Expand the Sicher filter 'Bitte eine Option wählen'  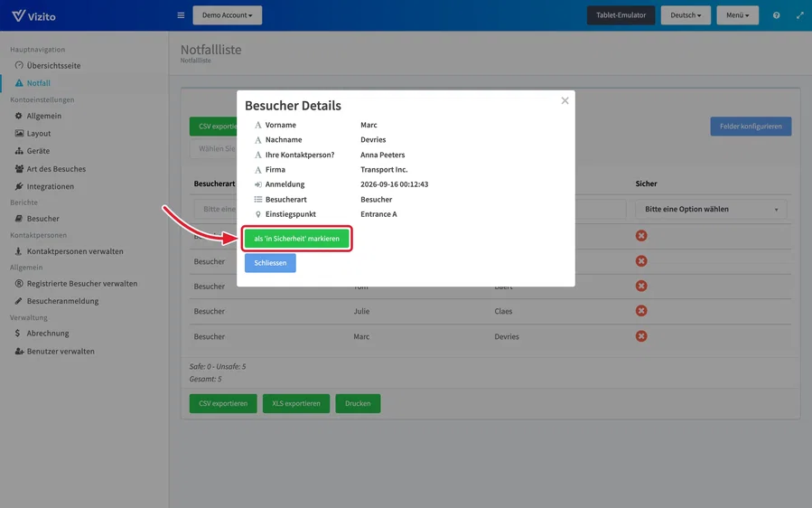coord(711,210)
